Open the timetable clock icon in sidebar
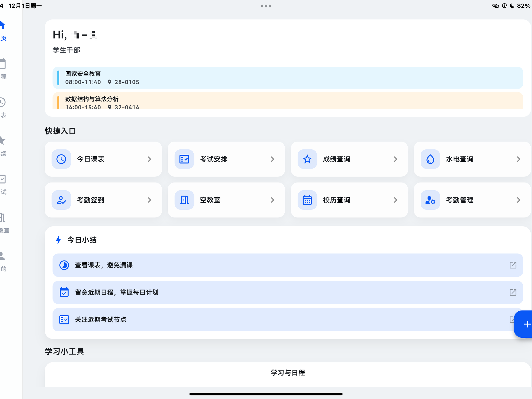Image resolution: width=532 pixels, height=399 pixels. coord(2,102)
